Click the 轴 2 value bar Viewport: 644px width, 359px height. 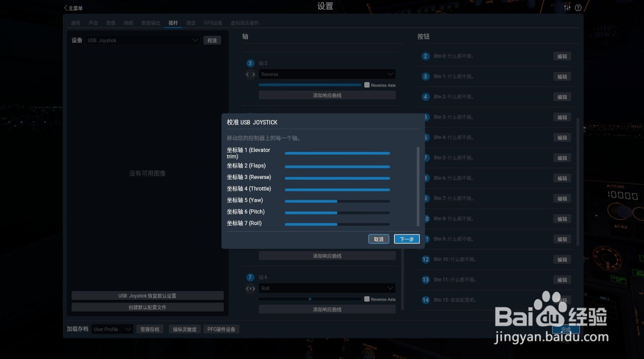(x=310, y=85)
